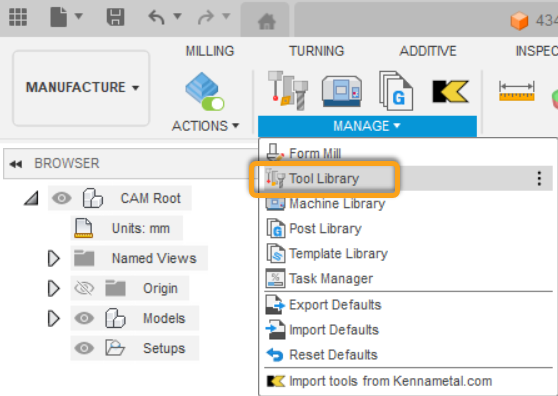The height and width of the screenshot is (396, 558).
Task: Choose Template Library menu entry
Action: (x=338, y=254)
